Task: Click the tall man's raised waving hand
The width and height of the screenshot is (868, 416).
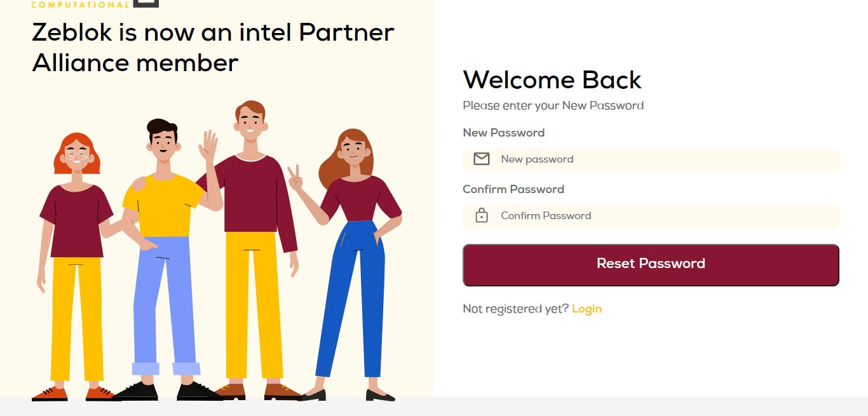Action: pyautogui.click(x=208, y=146)
